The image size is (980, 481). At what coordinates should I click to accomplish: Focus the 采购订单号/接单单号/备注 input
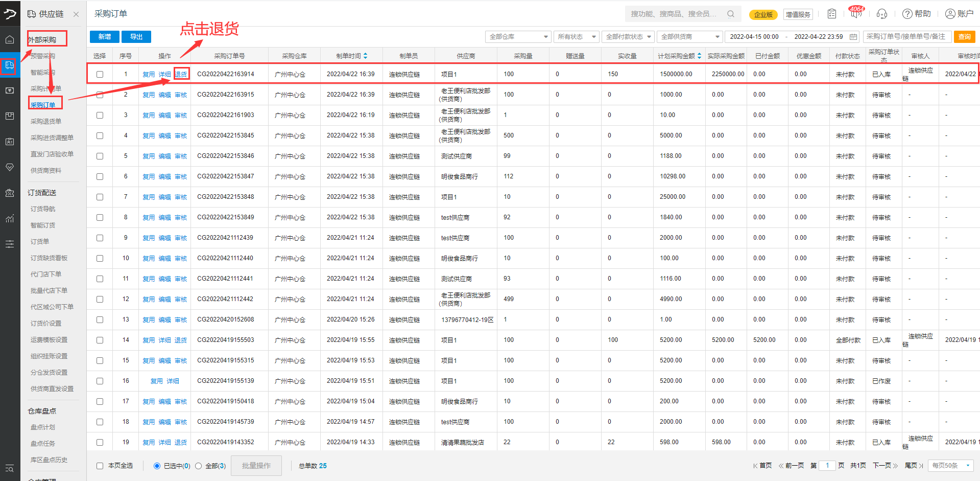[x=907, y=37]
